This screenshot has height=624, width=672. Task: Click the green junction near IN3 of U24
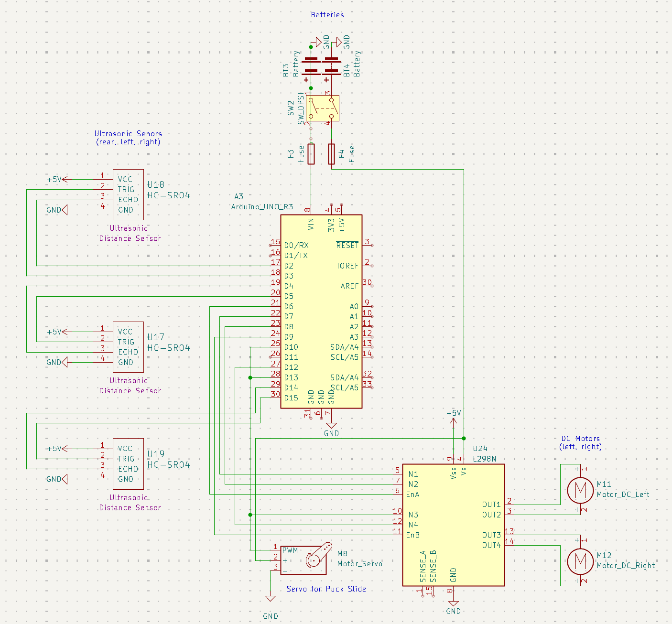point(250,515)
